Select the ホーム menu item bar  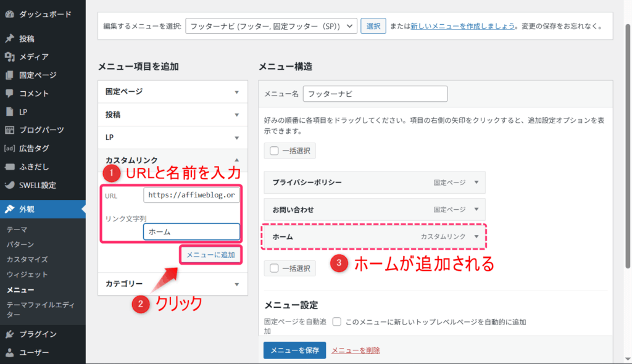(x=375, y=237)
